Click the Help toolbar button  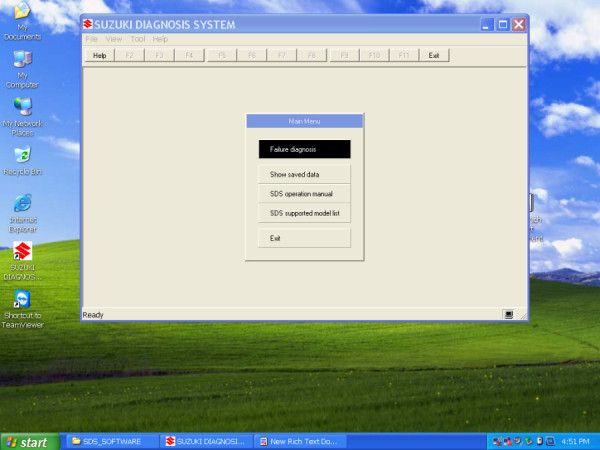coord(100,56)
